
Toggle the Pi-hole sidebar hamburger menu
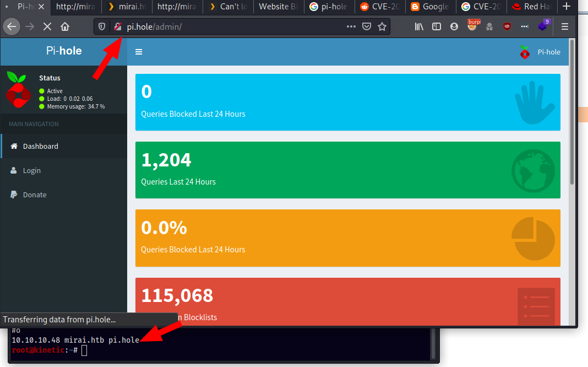(139, 52)
